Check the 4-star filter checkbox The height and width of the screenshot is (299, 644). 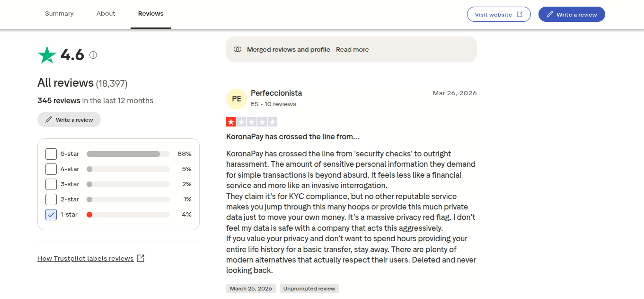(x=51, y=169)
